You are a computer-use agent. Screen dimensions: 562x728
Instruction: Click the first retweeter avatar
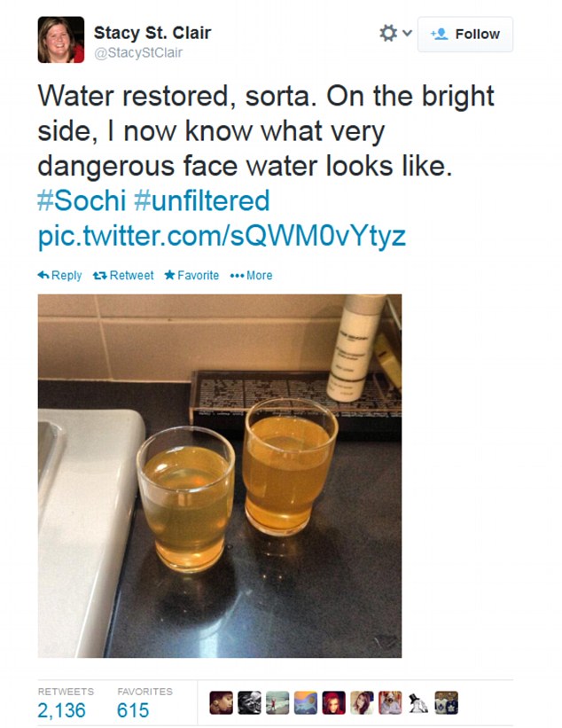click(x=222, y=703)
